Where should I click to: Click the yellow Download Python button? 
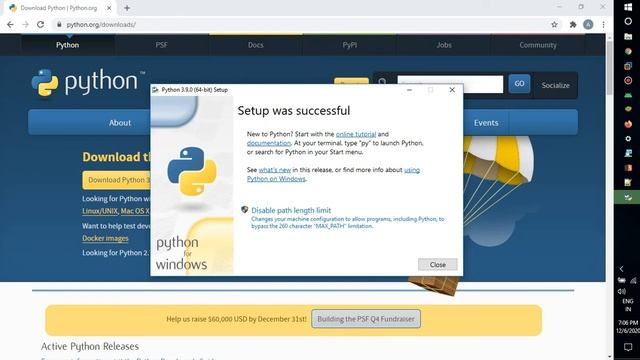tap(116, 180)
